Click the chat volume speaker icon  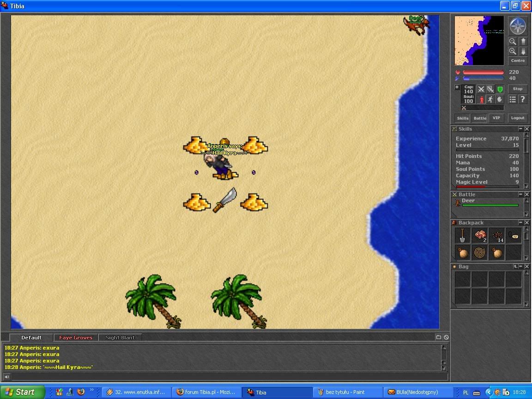(7, 377)
